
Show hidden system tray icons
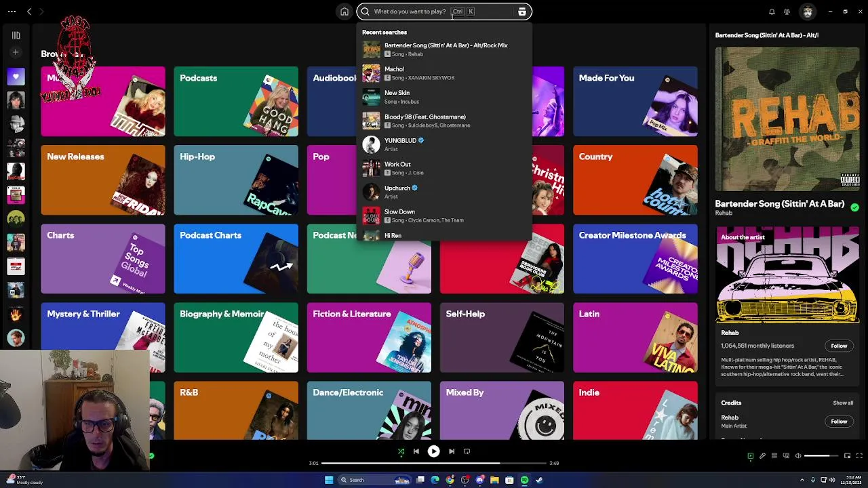point(802,480)
